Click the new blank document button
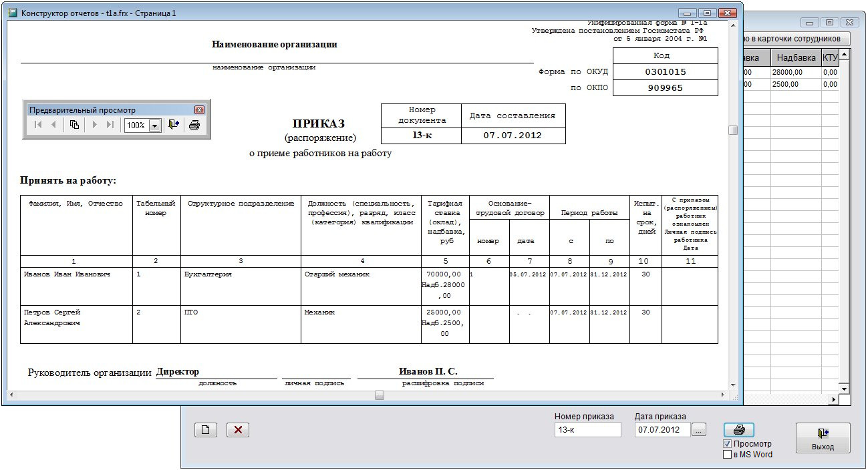The height and width of the screenshot is (470, 868). (206, 430)
